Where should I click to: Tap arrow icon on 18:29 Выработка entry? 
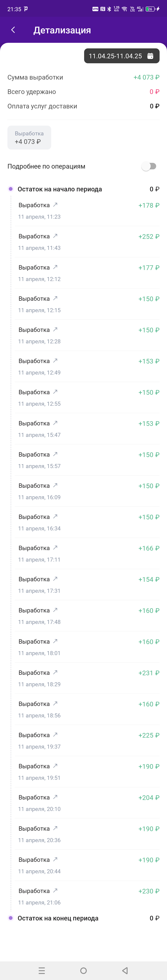point(55,672)
